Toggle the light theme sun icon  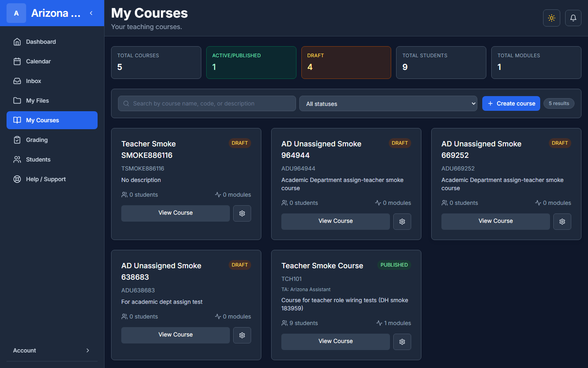[x=552, y=18]
